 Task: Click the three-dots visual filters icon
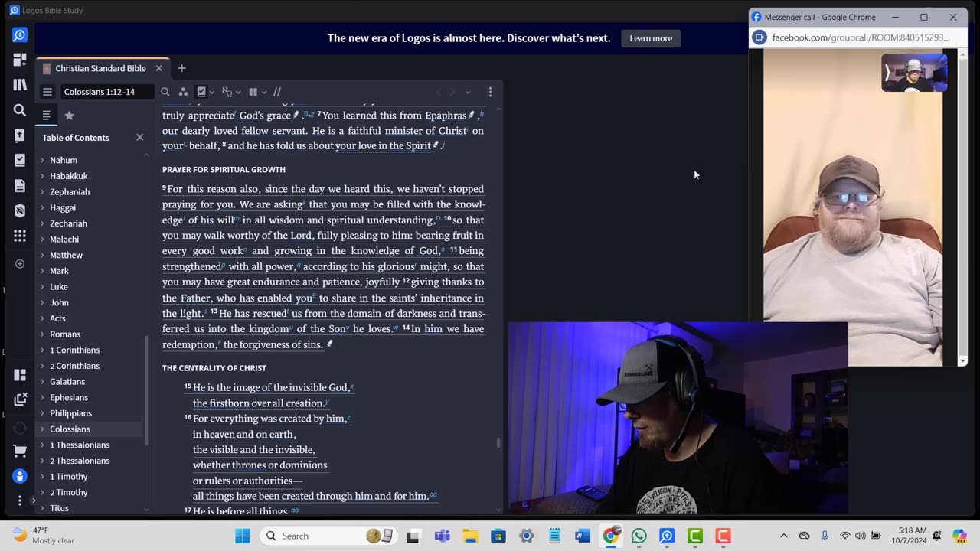click(x=183, y=92)
